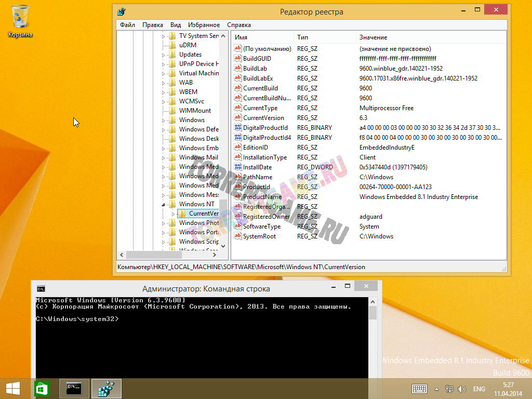Open the Recycle Bin desktop icon
Screen dimensions: 532x399
20,21
